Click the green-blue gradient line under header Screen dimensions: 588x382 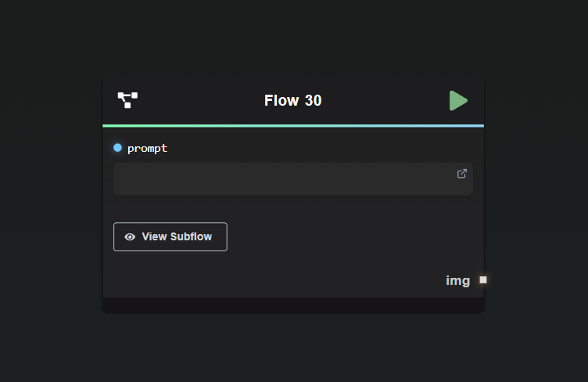tap(293, 125)
